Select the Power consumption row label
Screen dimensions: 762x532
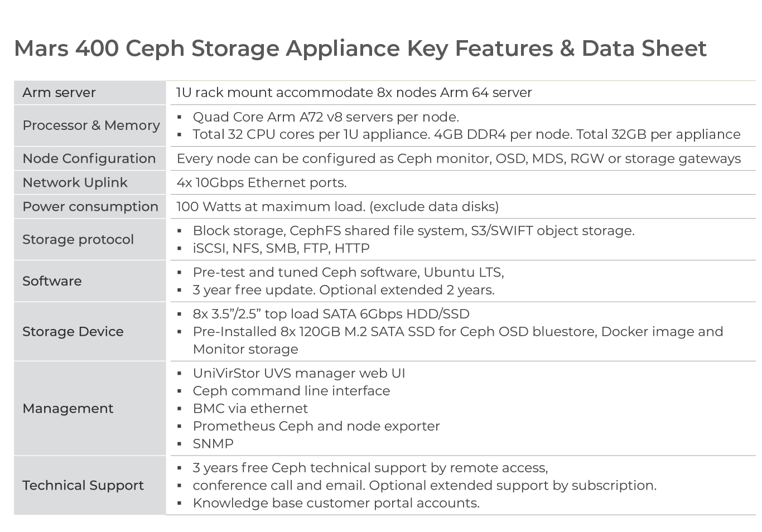pyautogui.click(x=90, y=206)
